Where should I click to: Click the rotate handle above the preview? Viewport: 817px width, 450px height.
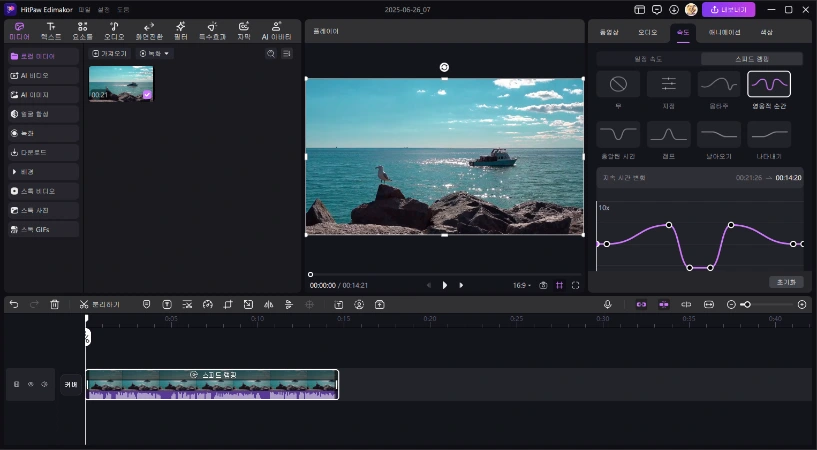444,67
